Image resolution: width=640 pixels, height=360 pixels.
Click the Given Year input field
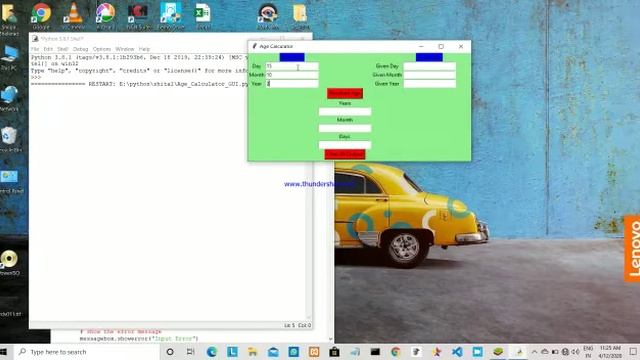tap(429, 84)
